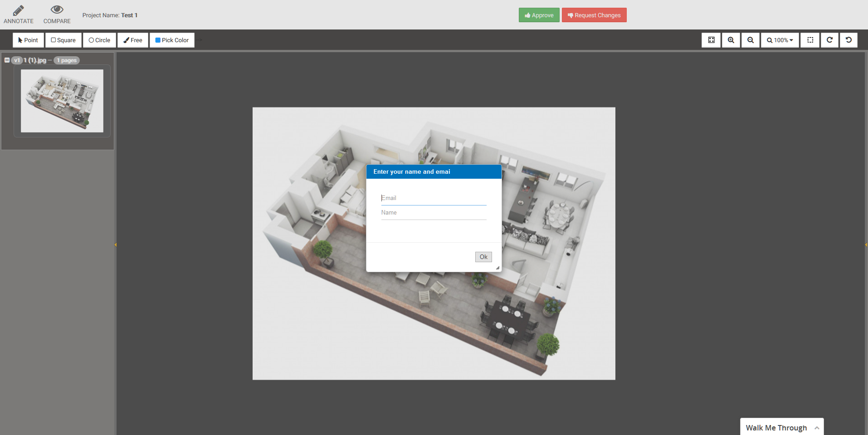The image size is (868, 435).
Task: Click the green Approve button
Action: [539, 15]
